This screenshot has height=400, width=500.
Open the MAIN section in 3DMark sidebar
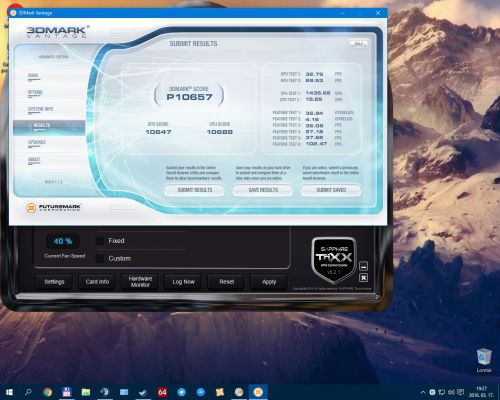[33, 76]
